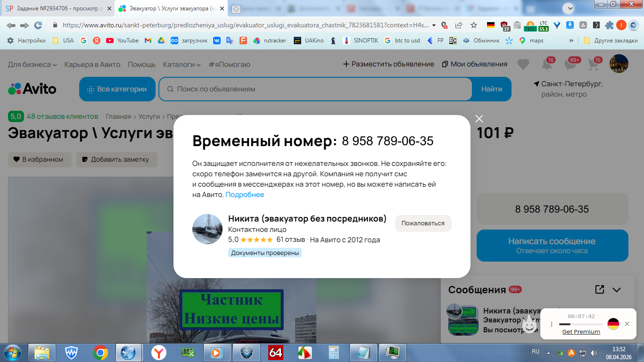Open Windows Start menu
This screenshot has height=362, width=644.
tap(12, 352)
